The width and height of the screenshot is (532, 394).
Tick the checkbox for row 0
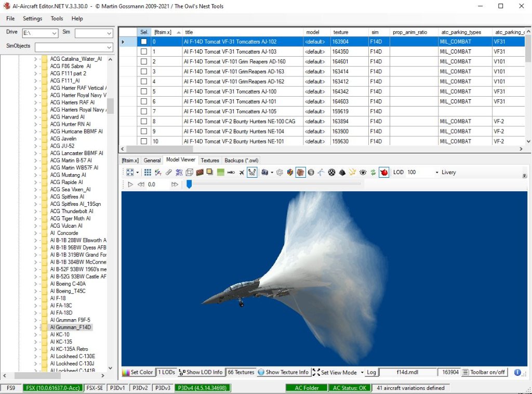(144, 42)
